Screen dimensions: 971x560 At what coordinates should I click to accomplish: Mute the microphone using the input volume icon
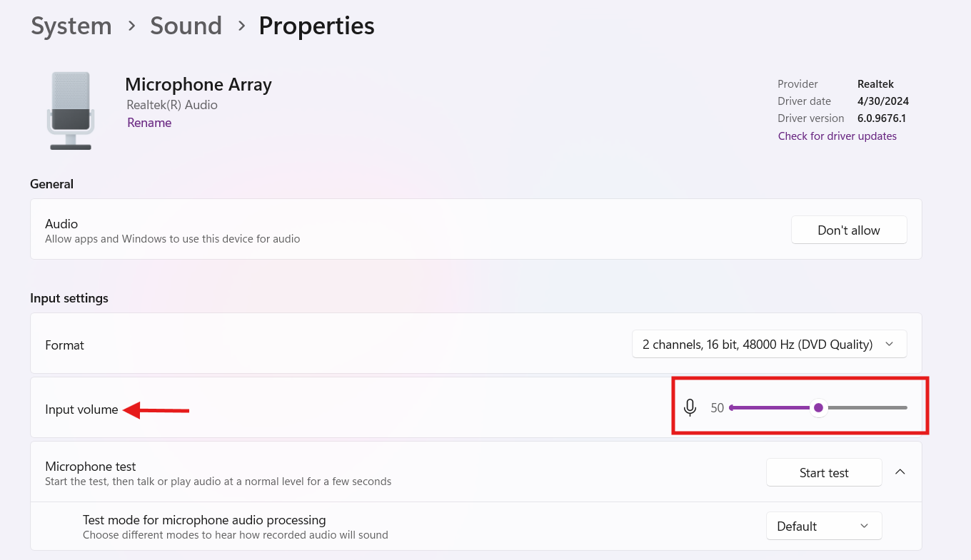tap(690, 407)
